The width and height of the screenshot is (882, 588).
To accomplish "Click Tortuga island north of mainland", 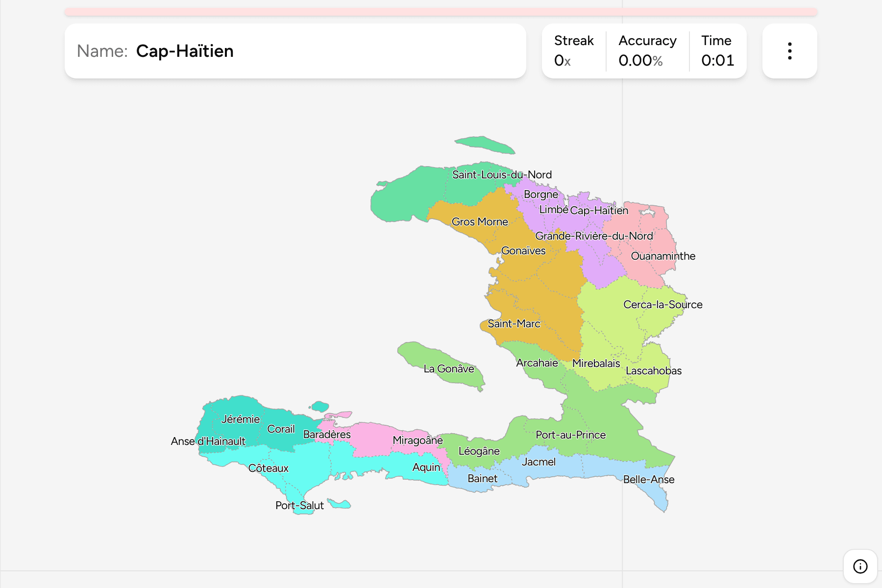I will click(485, 145).
